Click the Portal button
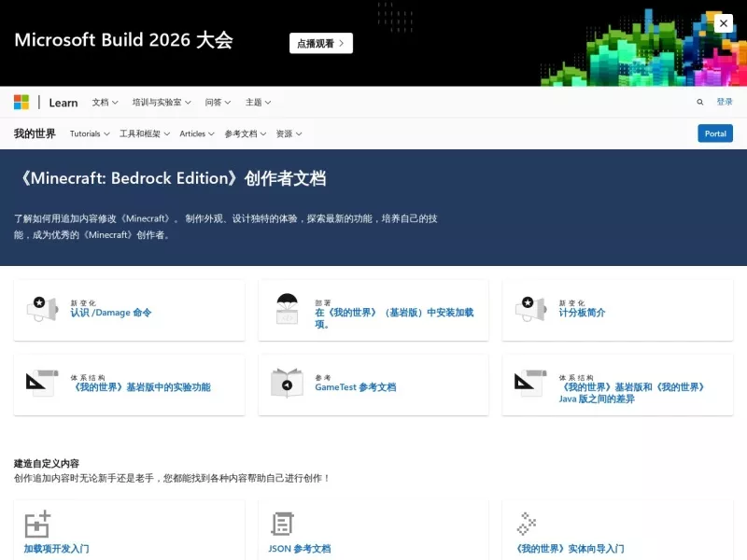Screen dimensions: 747x560 pos(715,133)
